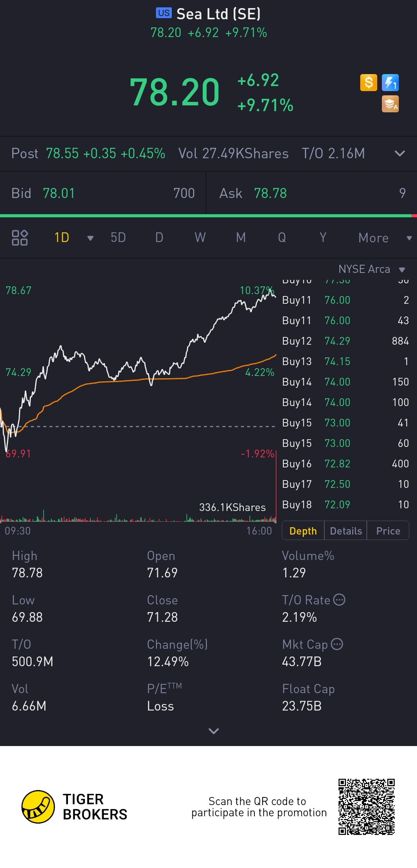Tap the blue lightning bolt icon
The height and width of the screenshot is (868, 417).
pos(390,83)
